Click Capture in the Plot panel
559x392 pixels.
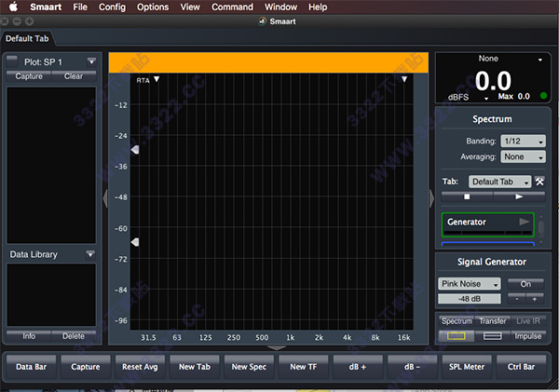pos(29,76)
